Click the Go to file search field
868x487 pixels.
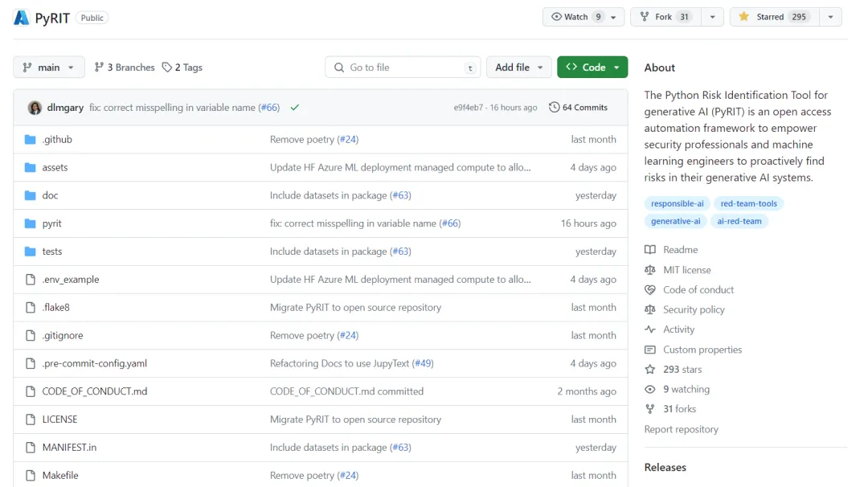point(403,68)
